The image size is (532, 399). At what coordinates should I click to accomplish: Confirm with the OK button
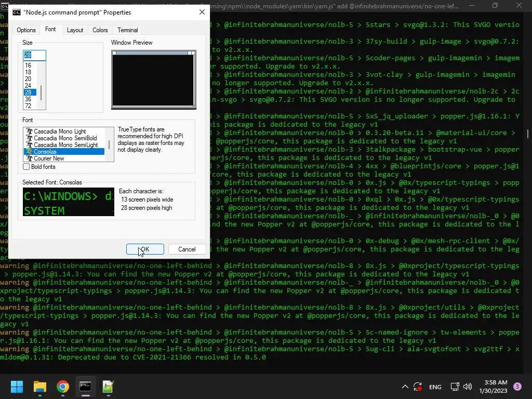(145, 249)
